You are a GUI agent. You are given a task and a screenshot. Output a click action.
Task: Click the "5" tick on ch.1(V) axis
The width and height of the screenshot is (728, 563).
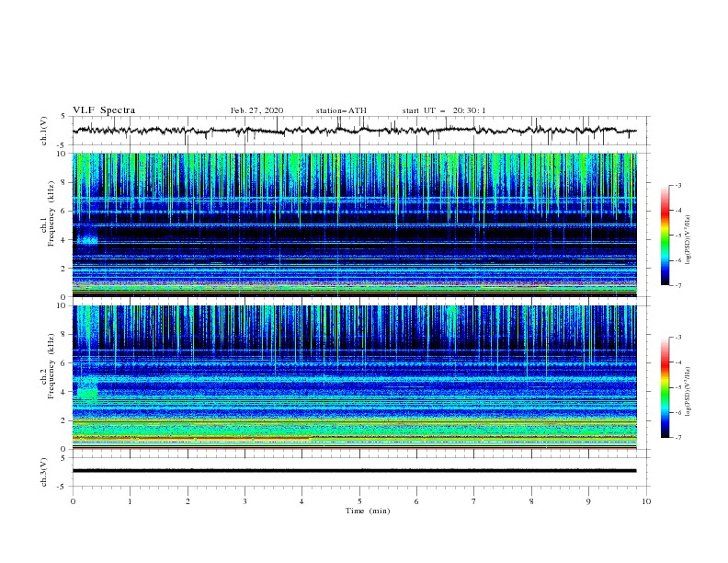[63, 117]
